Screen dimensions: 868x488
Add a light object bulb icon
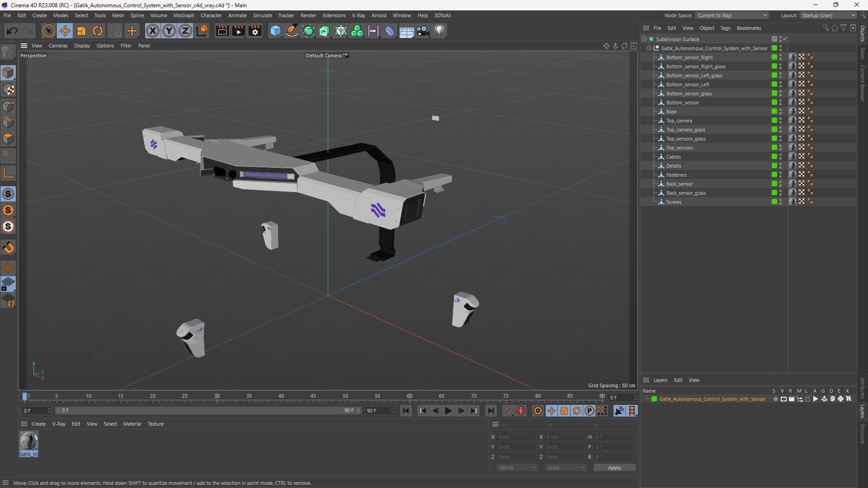point(439,31)
